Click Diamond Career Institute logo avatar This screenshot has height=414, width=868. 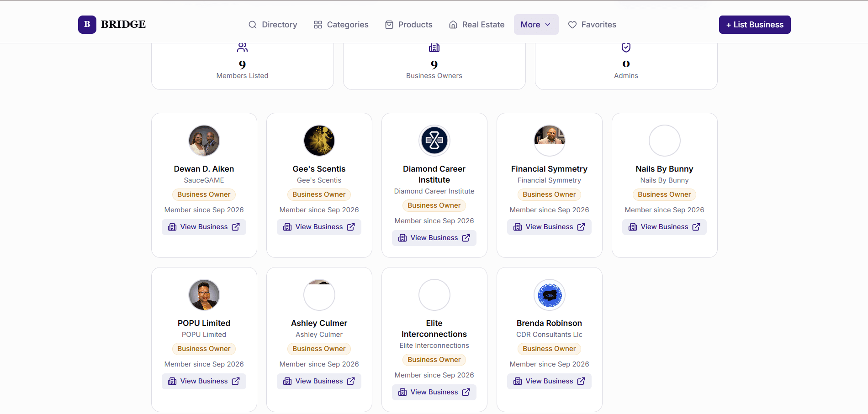point(434,141)
